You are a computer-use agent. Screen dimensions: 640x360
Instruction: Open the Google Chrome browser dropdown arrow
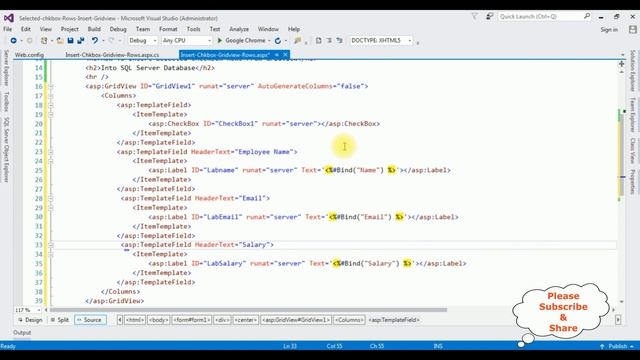(x=269, y=40)
